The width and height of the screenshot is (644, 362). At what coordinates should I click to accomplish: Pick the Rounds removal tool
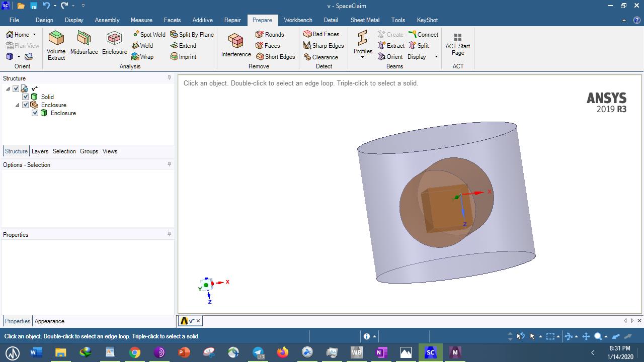tap(270, 34)
